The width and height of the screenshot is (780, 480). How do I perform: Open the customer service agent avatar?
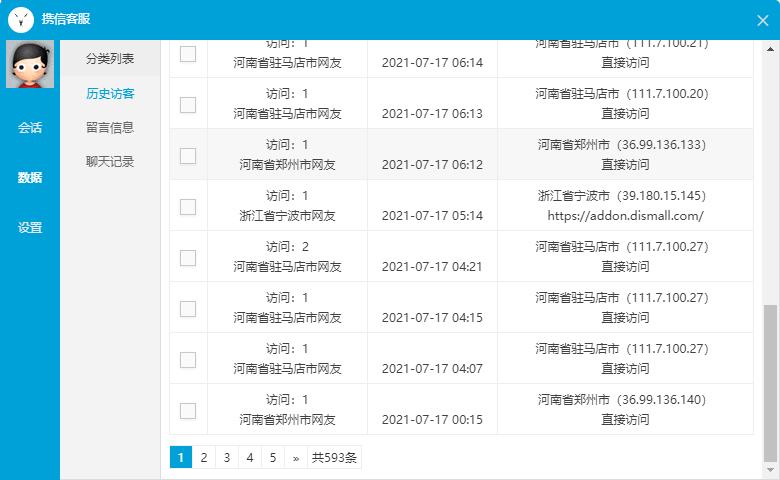tap(30, 65)
